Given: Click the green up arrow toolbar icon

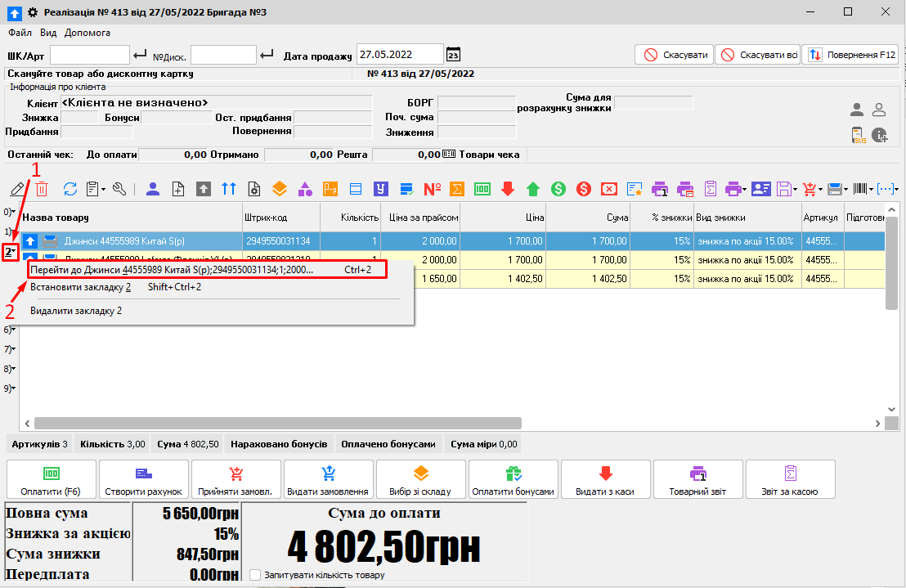Looking at the screenshot, I should tap(533, 189).
